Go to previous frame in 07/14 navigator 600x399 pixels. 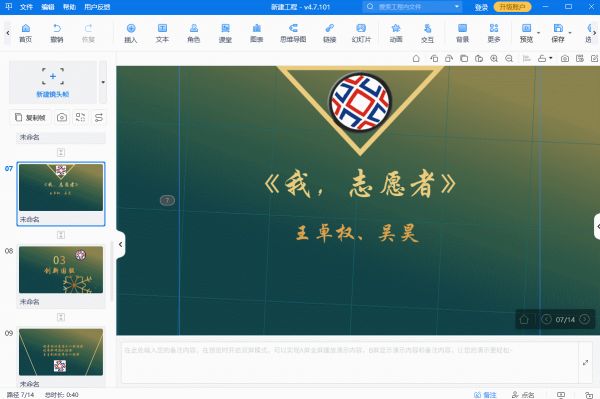click(x=546, y=319)
